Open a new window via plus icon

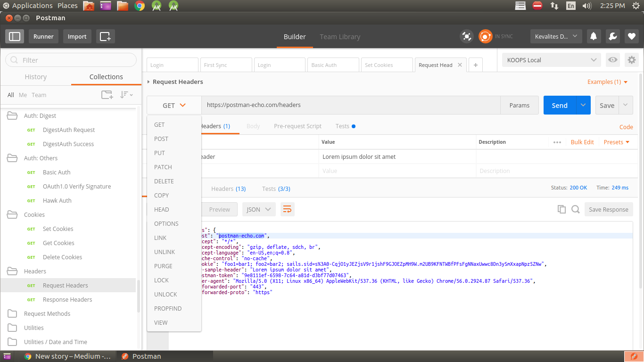click(105, 36)
